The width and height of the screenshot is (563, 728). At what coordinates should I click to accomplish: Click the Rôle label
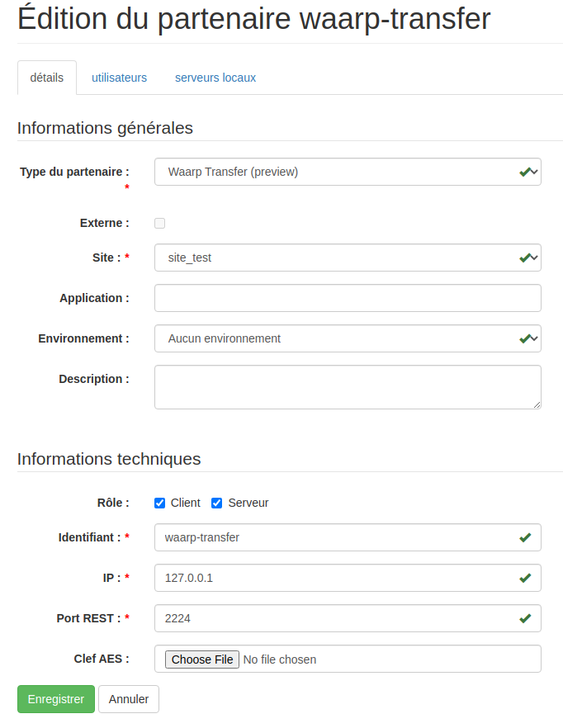coord(113,503)
